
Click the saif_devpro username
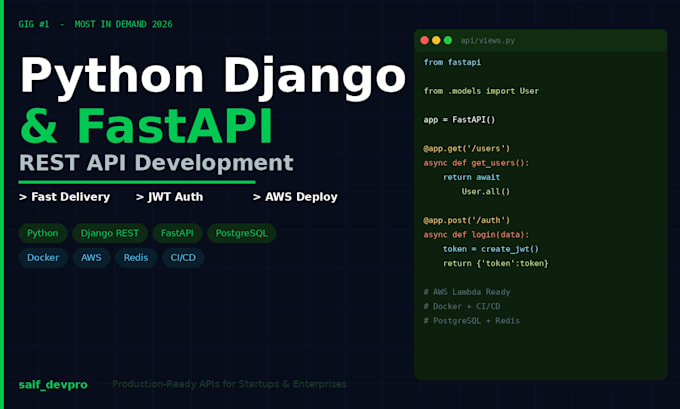[53, 385]
